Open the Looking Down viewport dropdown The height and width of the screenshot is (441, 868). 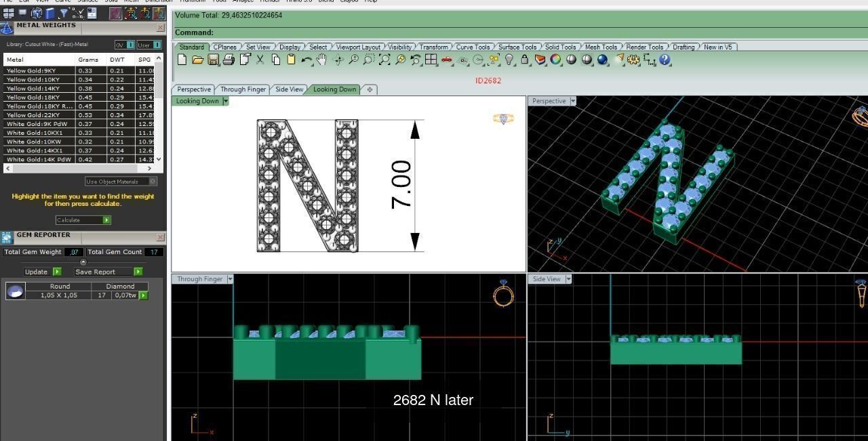226,101
